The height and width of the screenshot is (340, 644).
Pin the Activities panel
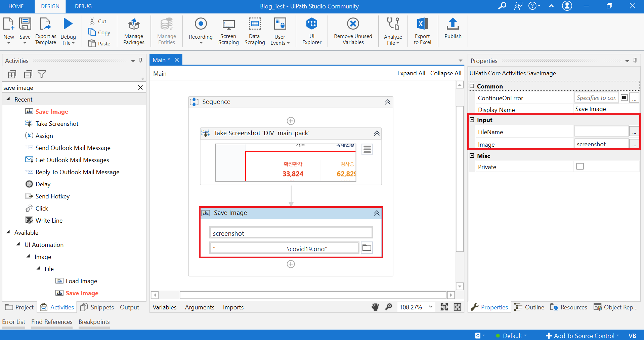[x=141, y=60]
